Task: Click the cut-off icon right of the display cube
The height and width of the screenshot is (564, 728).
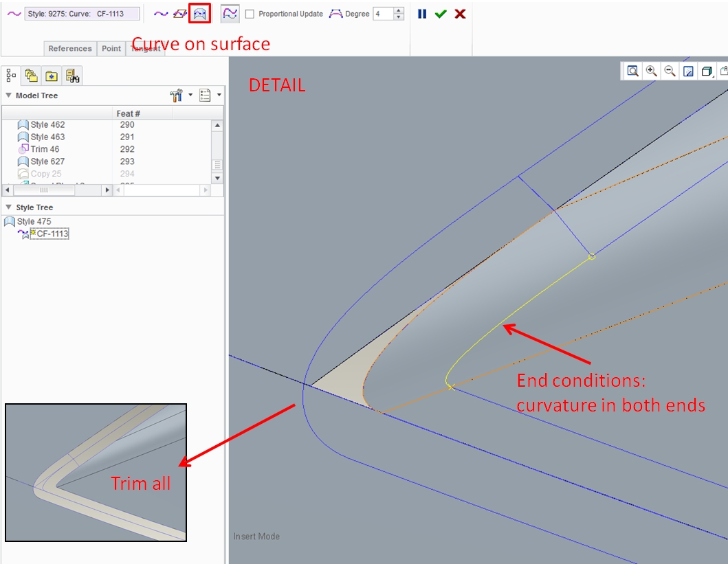Action: pos(724,71)
